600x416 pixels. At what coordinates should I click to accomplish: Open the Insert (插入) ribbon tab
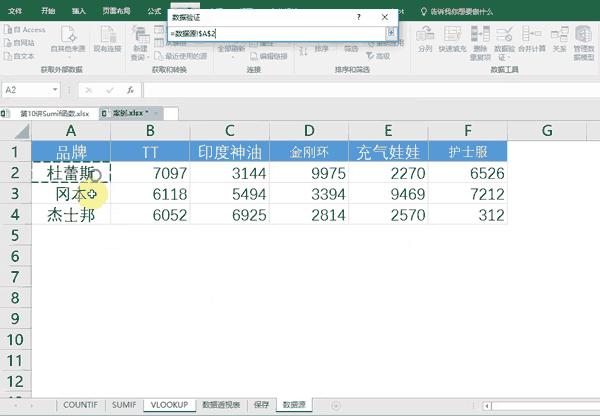tap(79, 11)
